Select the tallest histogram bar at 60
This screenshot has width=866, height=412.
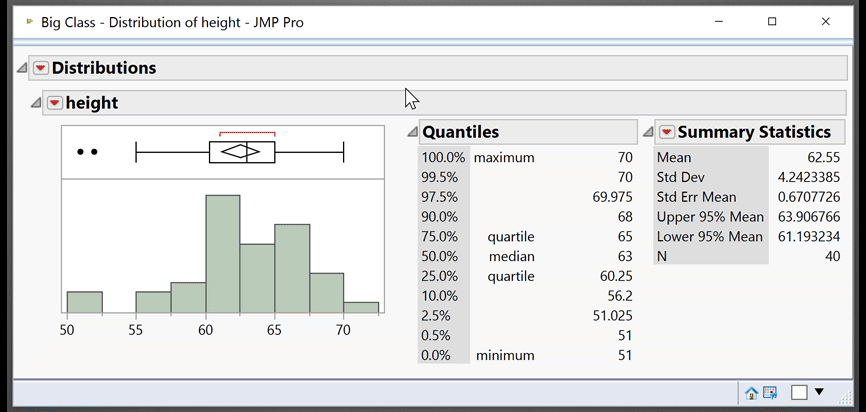point(222,254)
